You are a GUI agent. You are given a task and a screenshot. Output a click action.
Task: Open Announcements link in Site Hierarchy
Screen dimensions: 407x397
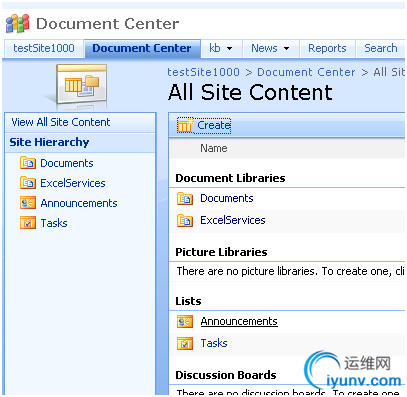coord(79,203)
